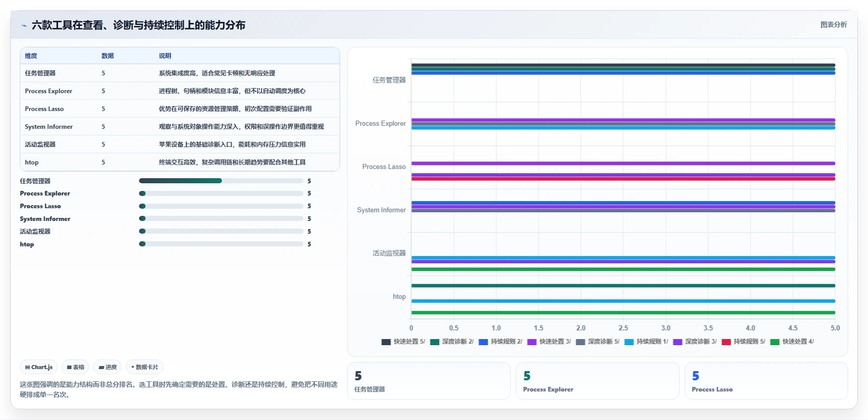The width and height of the screenshot is (868, 420).
Task: Click the 任务管理器 progress bar
Action: point(221,181)
